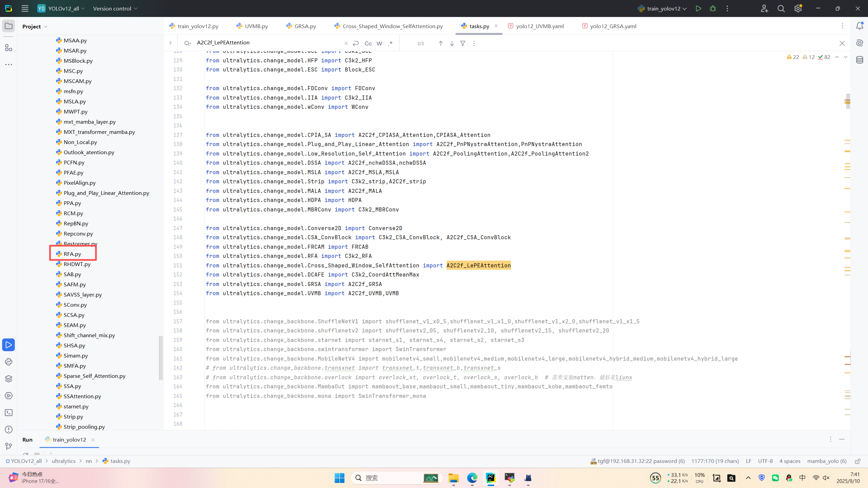Open the train_yolov12 run configuration dropdown

pos(663,8)
